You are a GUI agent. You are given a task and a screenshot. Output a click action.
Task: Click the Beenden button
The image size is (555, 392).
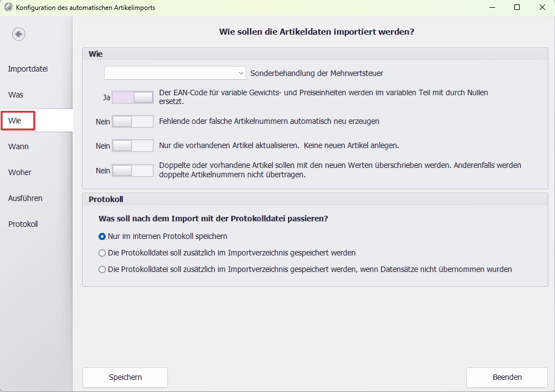[507, 378]
